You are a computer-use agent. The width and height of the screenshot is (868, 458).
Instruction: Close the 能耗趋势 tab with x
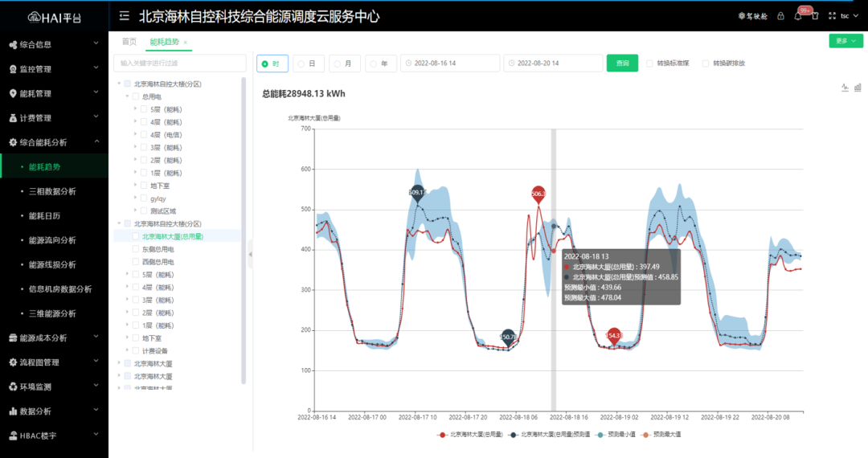[186, 43]
